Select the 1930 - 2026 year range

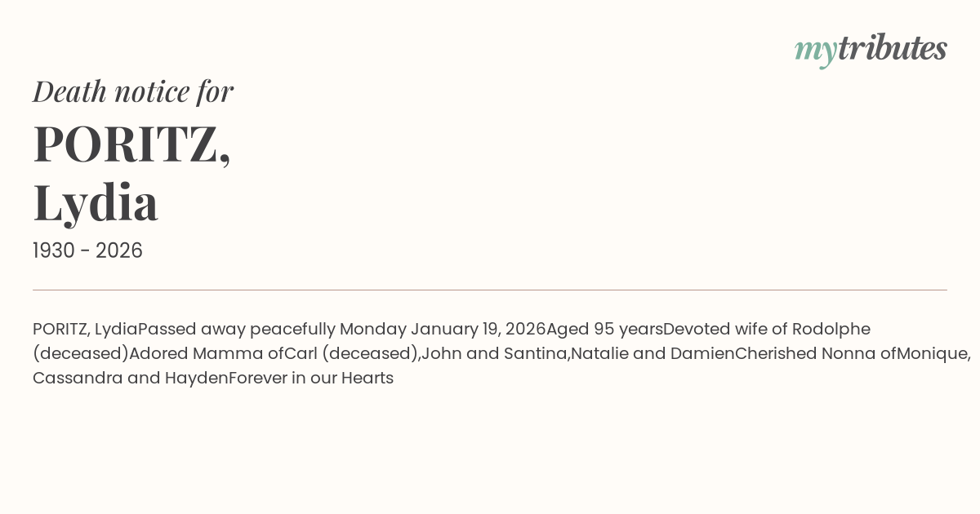[x=87, y=251]
